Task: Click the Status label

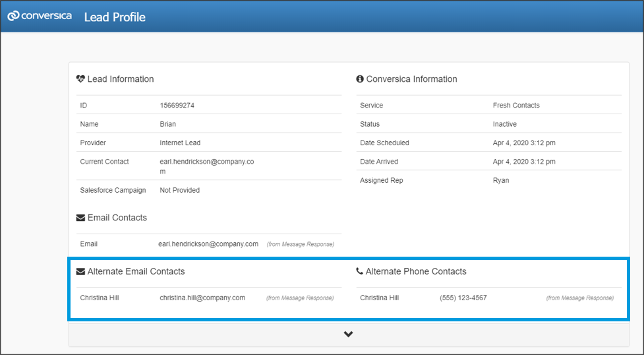Action: 370,124
